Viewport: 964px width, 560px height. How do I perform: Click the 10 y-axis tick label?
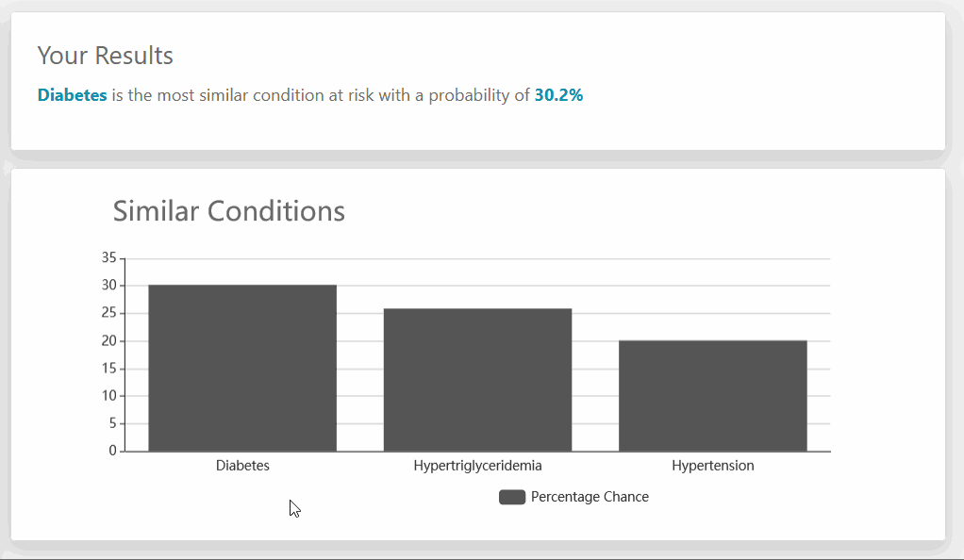(108, 396)
